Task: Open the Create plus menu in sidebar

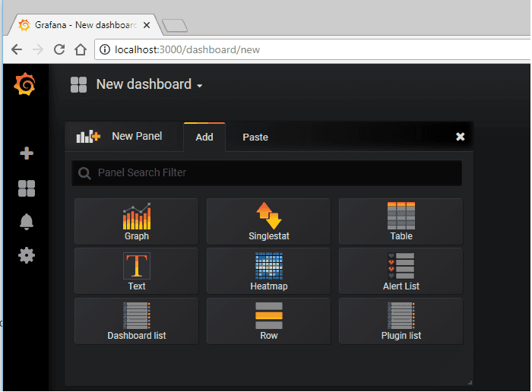Action: pyautogui.click(x=27, y=153)
